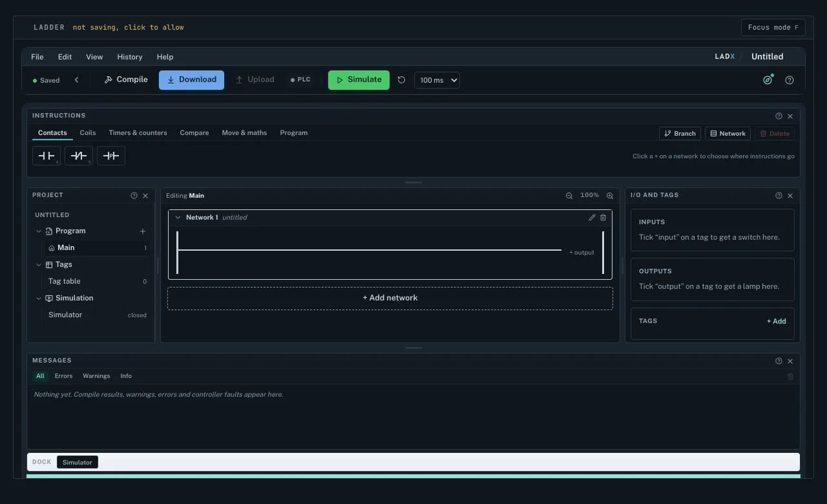Open help for the Messages panel

click(779, 361)
